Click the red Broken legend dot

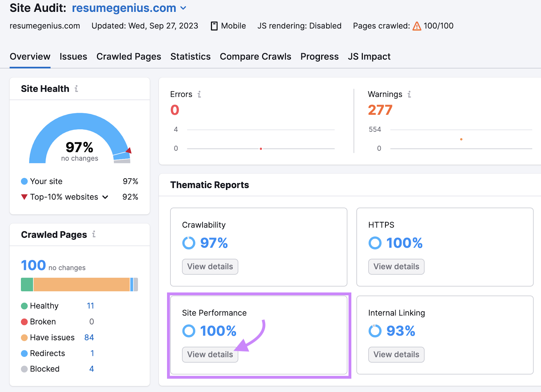tap(24, 322)
